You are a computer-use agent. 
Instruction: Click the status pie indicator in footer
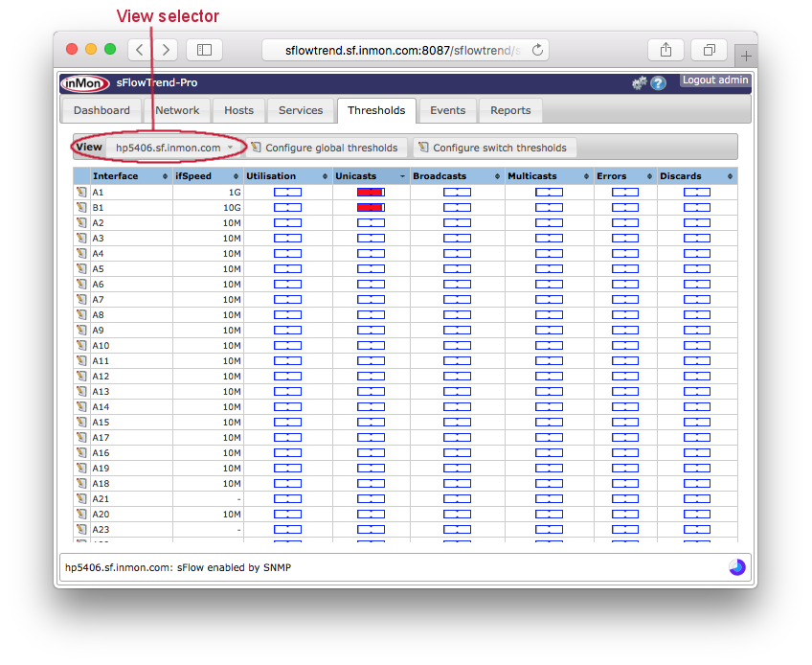[x=737, y=567]
